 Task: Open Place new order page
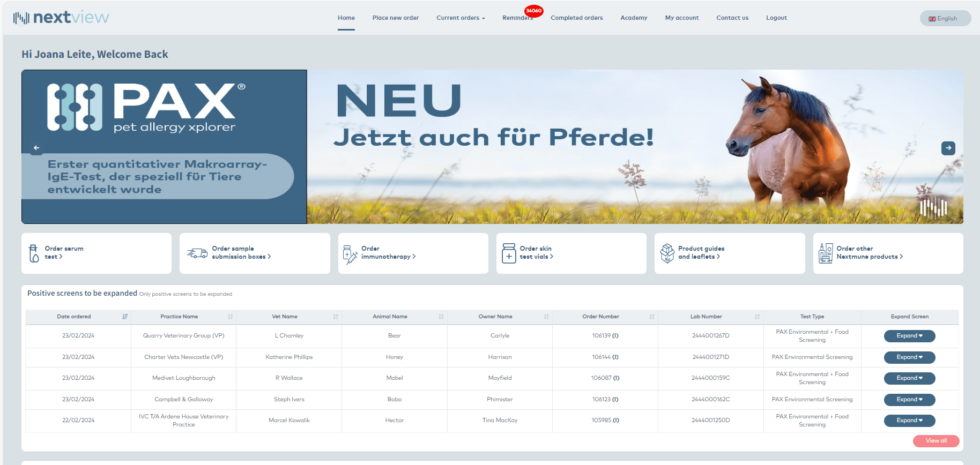click(396, 18)
